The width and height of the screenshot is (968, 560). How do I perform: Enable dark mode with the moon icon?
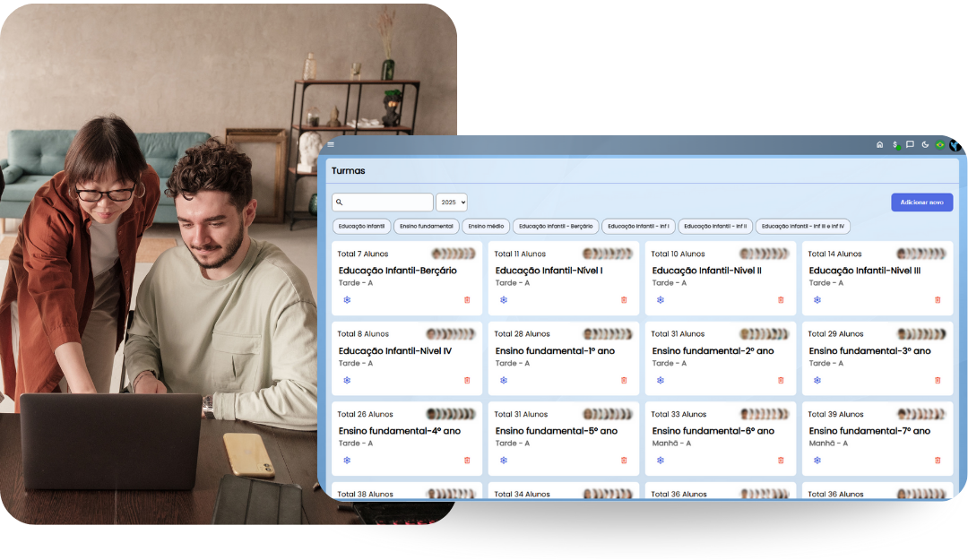pyautogui.click(x=925, y=144)
